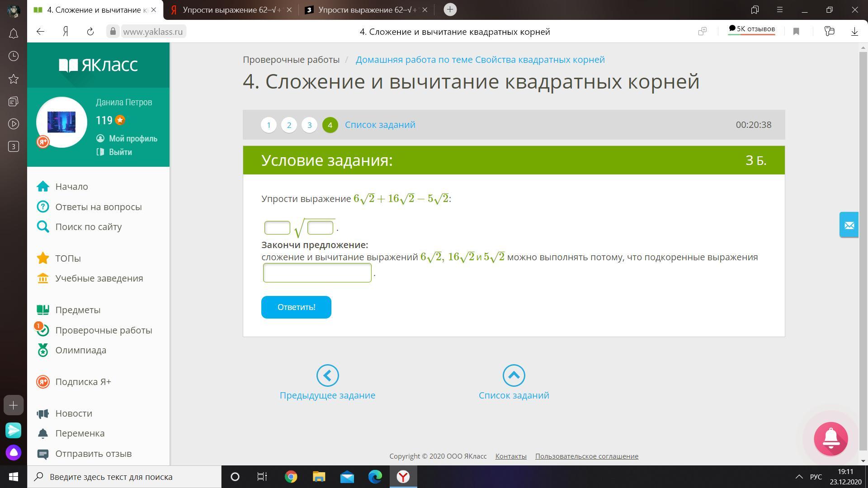Open the blue envelope message tab

point(849,225)
